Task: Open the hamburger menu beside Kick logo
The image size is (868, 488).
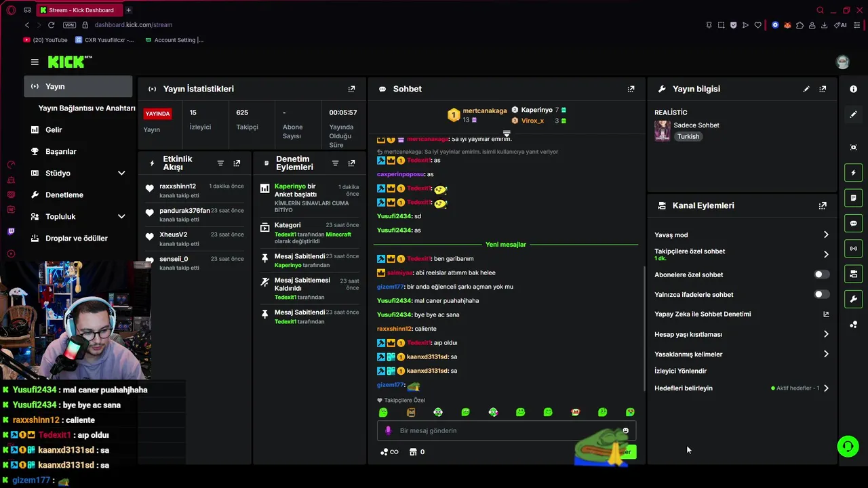Action: coord(35,62)
